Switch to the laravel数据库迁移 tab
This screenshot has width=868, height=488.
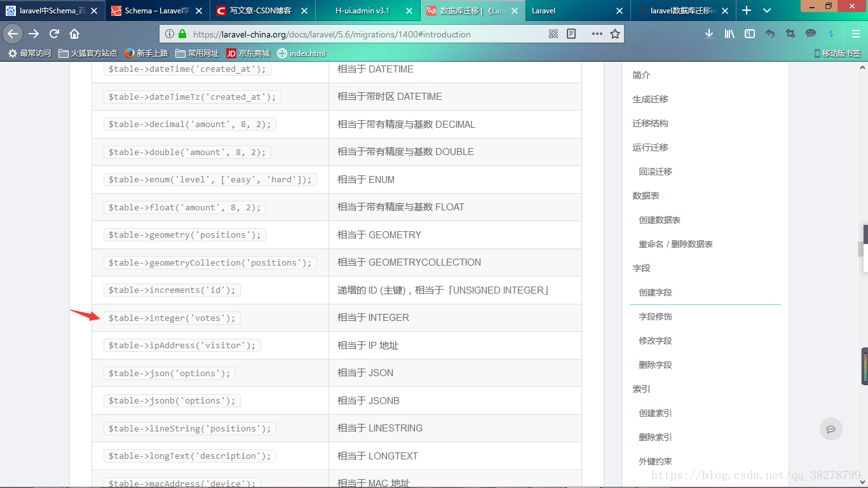click(683, 10)
